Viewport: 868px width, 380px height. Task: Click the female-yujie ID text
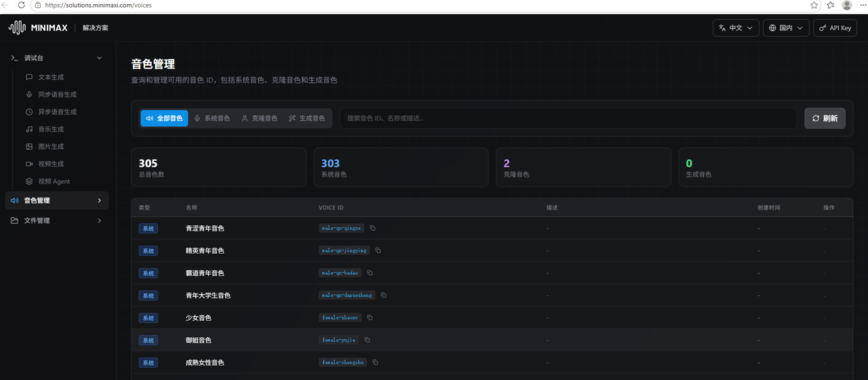[x=339, y=340]
